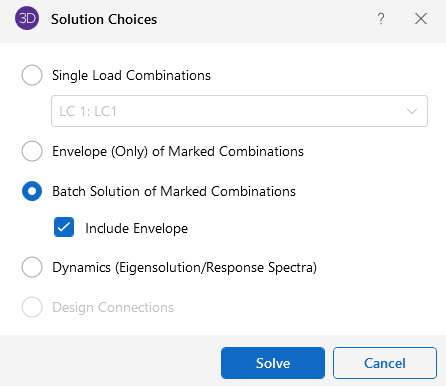446x386 pixels.
Task: Open help using the question mark icon
Action: pos(381,19)
